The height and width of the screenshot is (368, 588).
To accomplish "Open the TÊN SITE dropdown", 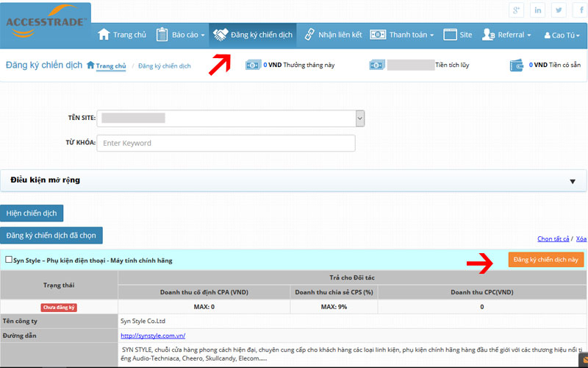I will [359, 118].
